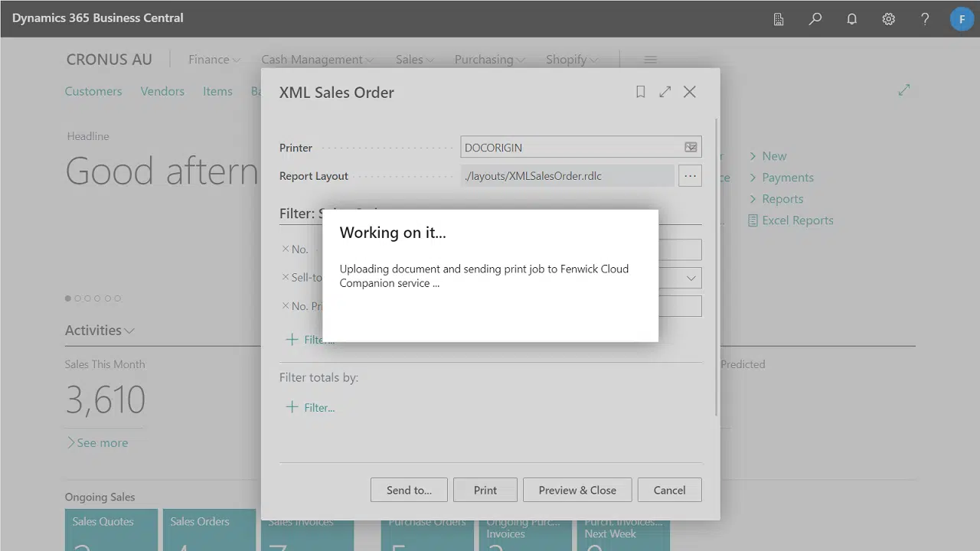Open the Printer lookup icon

coord(690,146)
